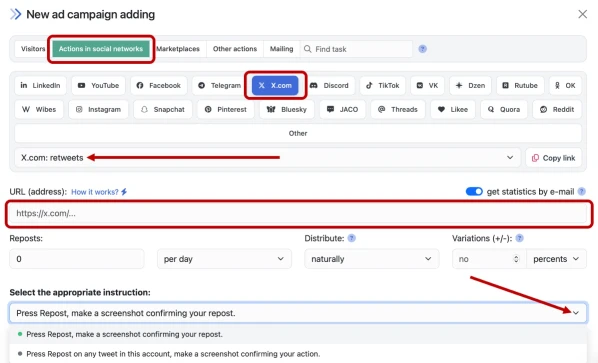Select TikTok network
Image resolution: width=598 pixels, height=363 pixels.
click(383, 85)
